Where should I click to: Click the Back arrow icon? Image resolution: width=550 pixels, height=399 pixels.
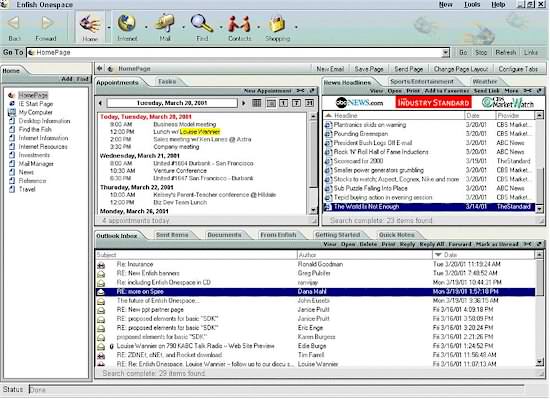coord(14,23)
